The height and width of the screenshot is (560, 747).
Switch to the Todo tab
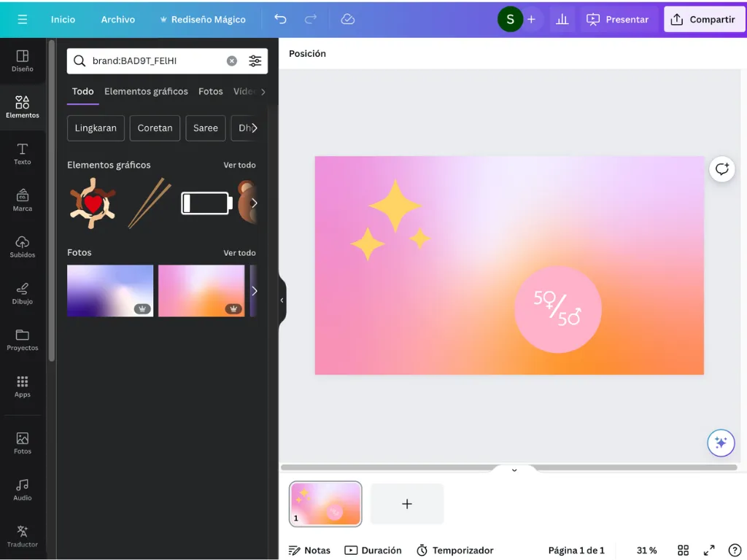click(x=83, y=91)
